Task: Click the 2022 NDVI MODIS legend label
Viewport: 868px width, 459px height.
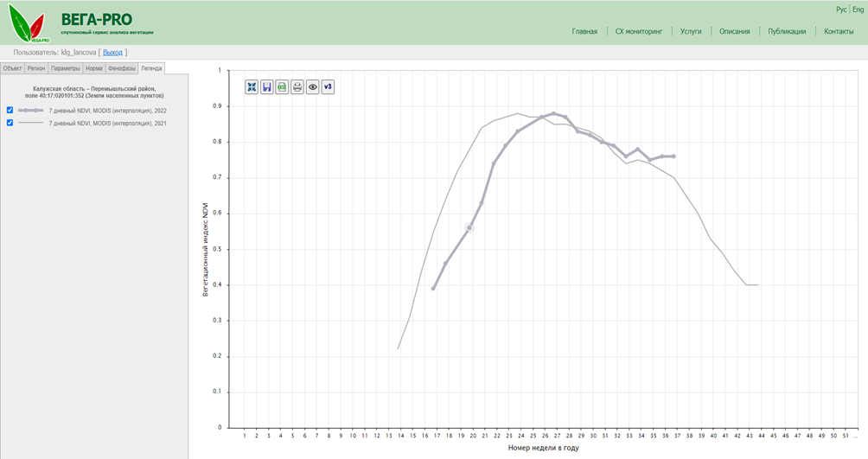Action: click(x=107, y=111)
